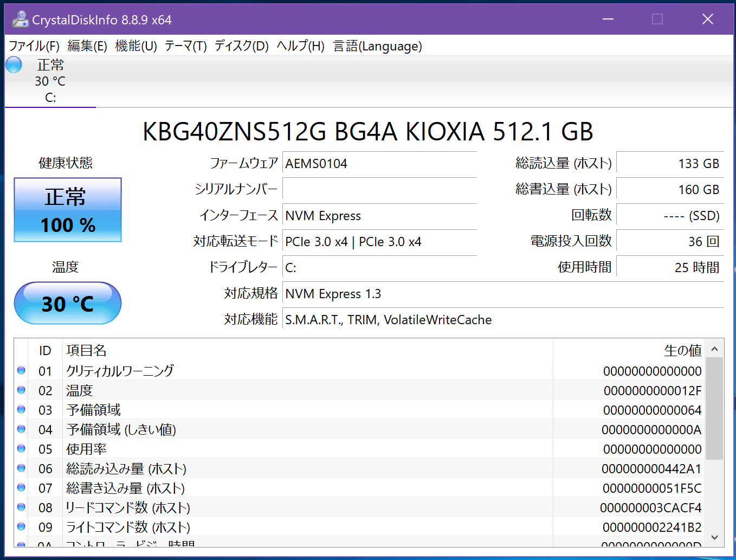Click the empty serial number field

point(379,190)
